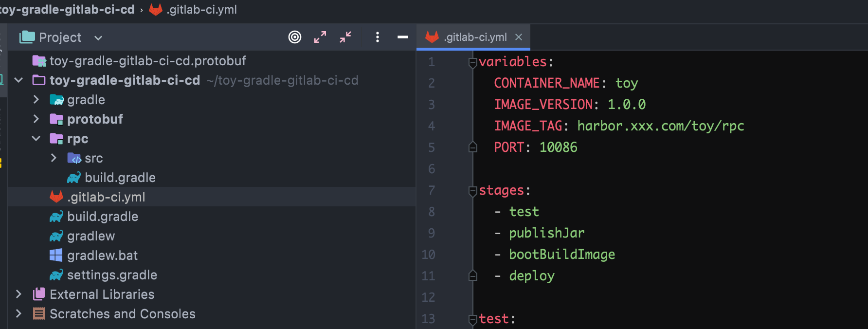Click the gradle folder icon
Image resolution: width=868 pixels, height=329 pixels.
(x=56, y=100)
